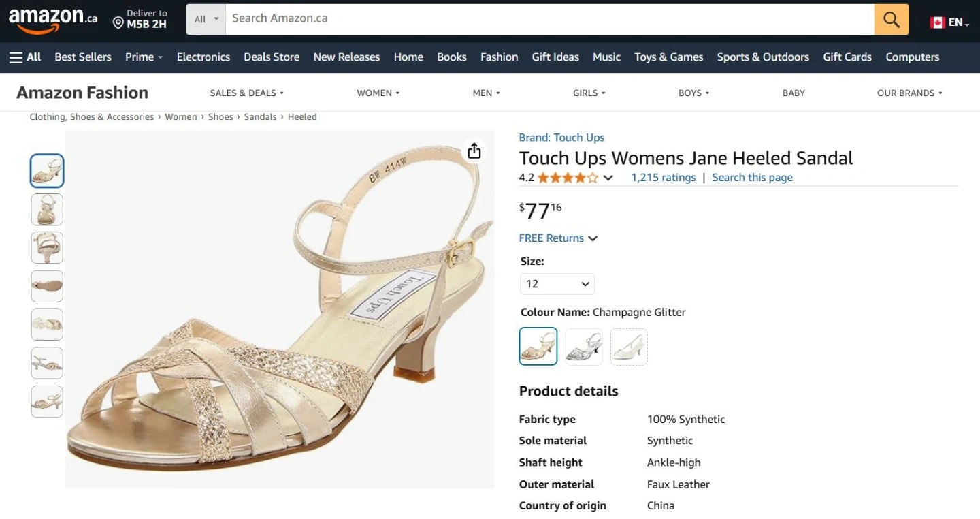Click the share icon on product image

click(x=474, y=151)
